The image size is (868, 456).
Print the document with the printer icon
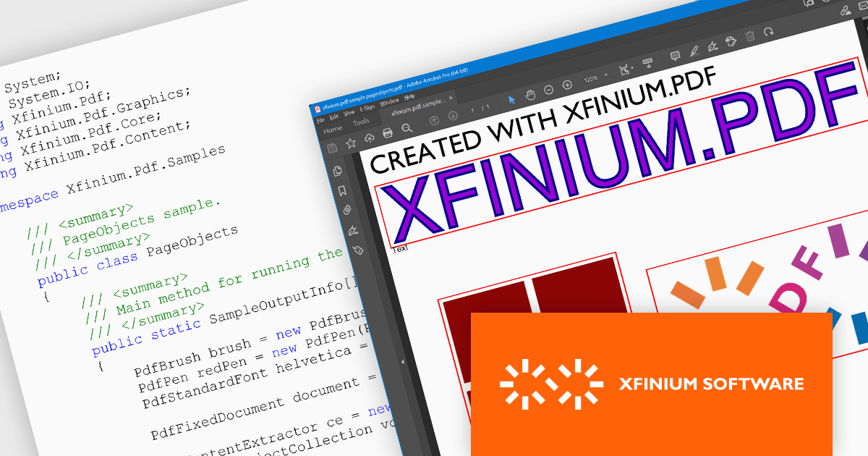[388, 133]
